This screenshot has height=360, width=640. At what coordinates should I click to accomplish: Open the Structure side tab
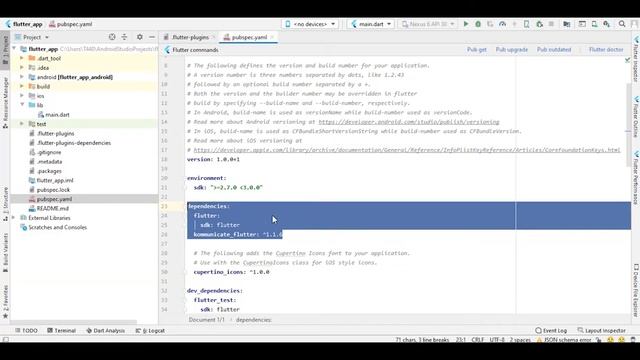point(5,203)
